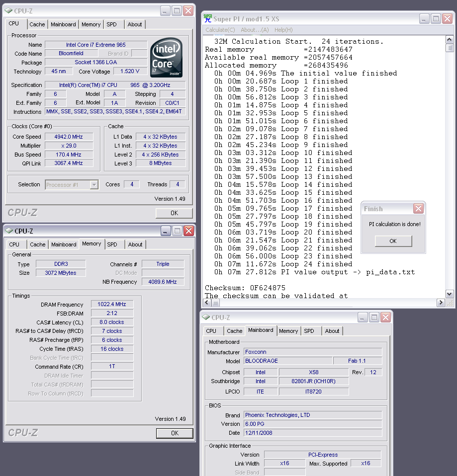Click OK in the PI calculation Finish dialog
457x476 pixels.
click(393, 240)
